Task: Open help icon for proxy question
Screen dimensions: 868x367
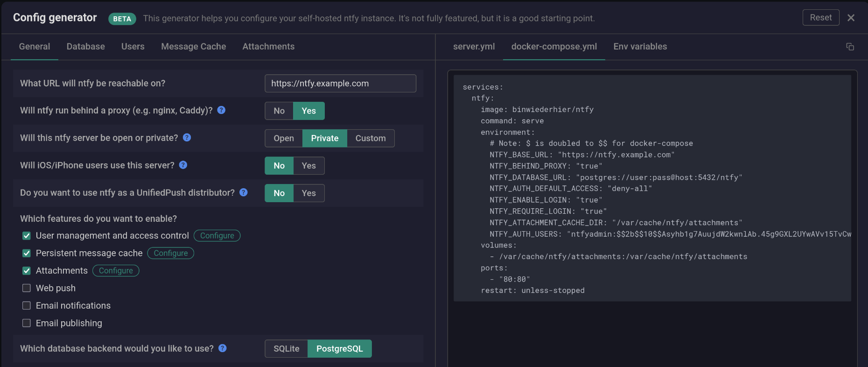Action: coord(222,110)
